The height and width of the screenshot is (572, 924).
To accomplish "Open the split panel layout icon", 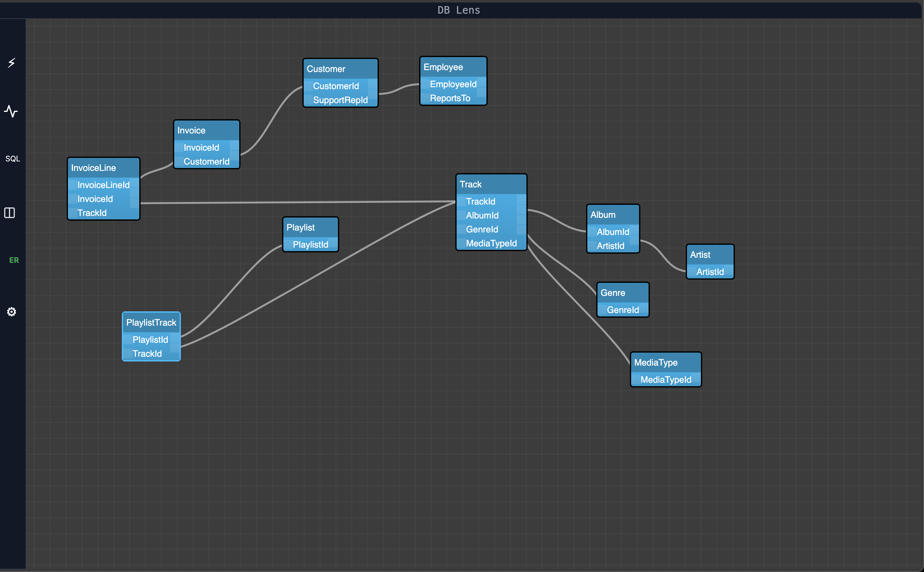I will click(x=10, y=213).
